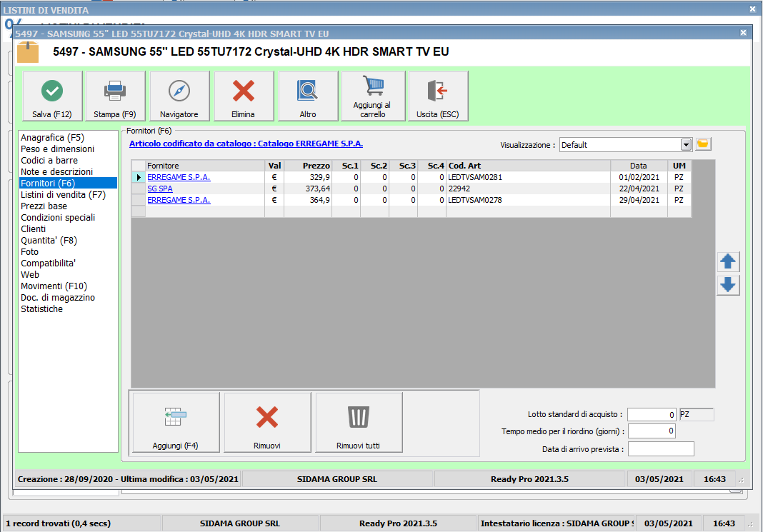
Task: Open the SG SPA supplier link
Action: click(x=160, y=189)
